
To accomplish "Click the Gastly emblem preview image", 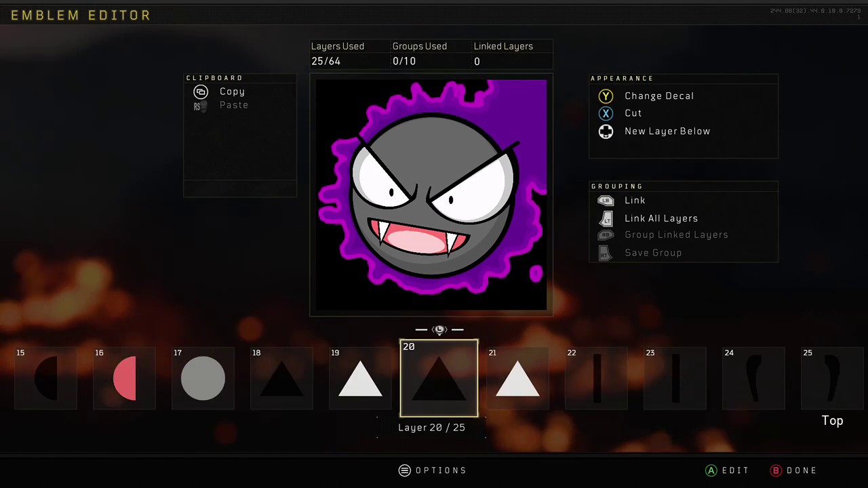I will tap(431, 195).
